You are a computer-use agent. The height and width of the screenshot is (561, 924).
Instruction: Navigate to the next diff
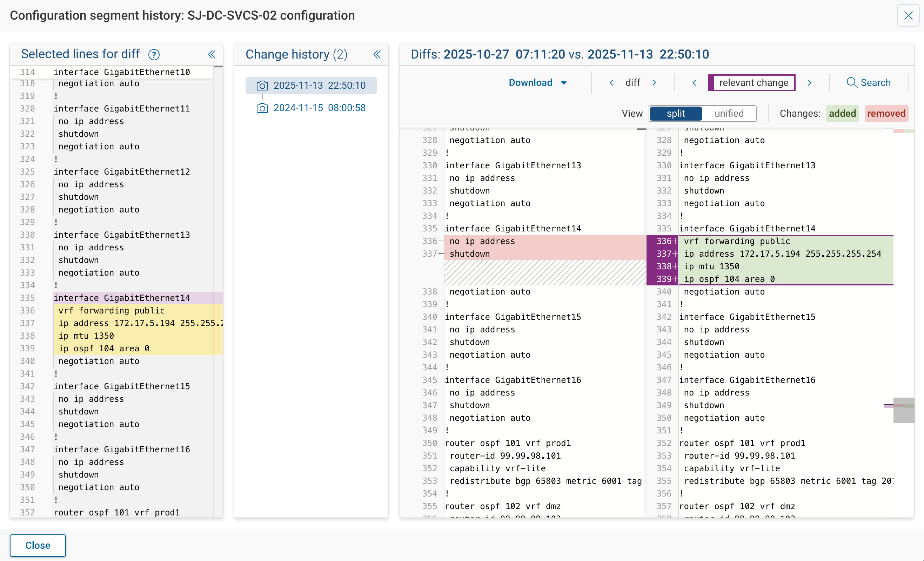[655, 82]
